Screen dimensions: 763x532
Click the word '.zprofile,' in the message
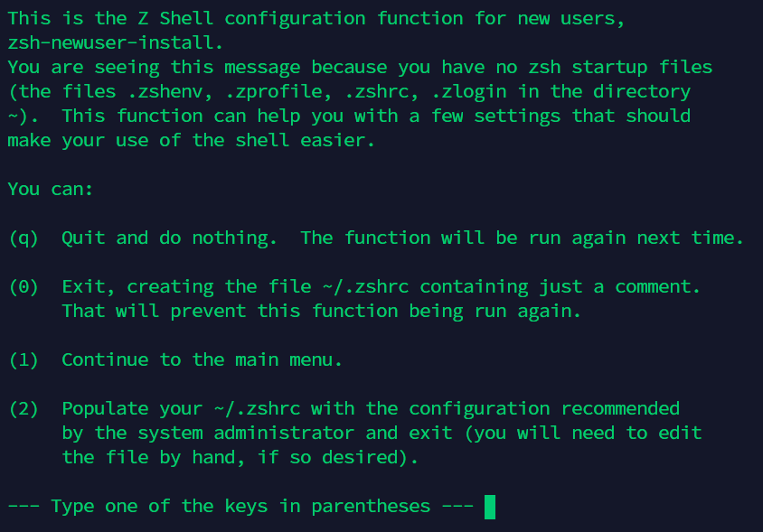coord(278,91)
